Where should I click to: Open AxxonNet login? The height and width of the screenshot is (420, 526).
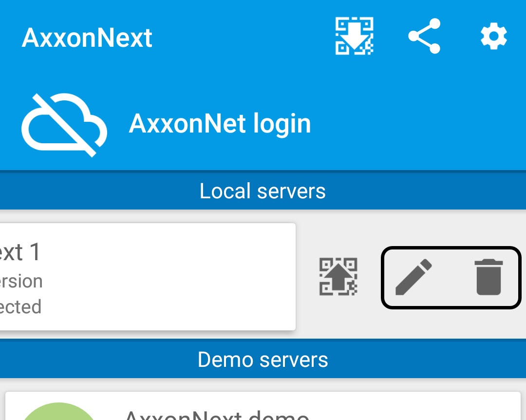click(x=220, y=124)
